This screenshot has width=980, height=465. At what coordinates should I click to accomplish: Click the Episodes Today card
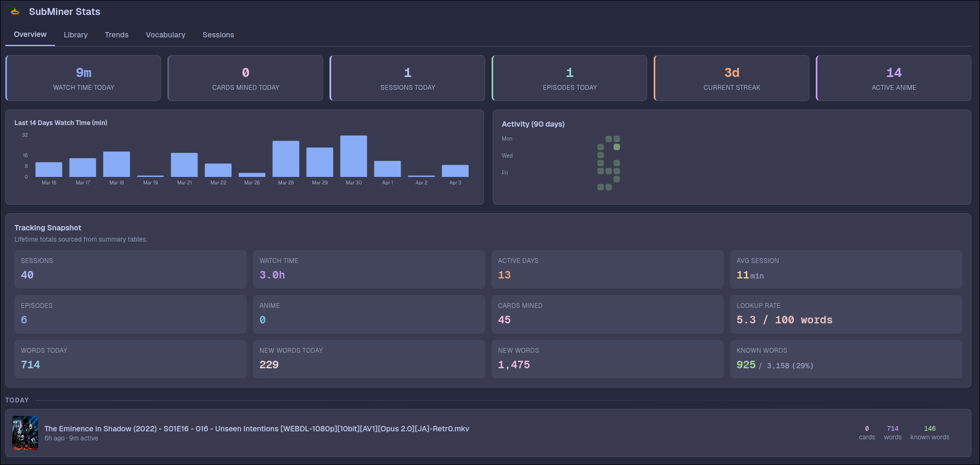569,78
